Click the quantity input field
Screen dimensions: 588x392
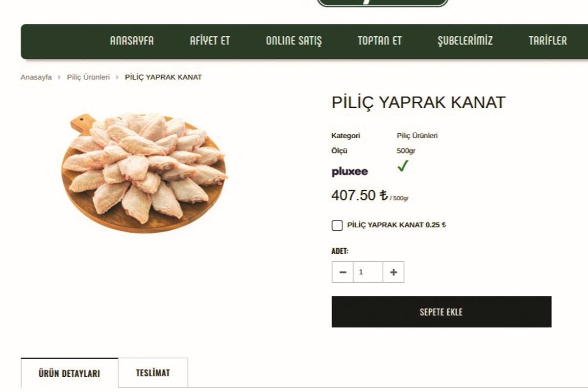tap(368, 272)
